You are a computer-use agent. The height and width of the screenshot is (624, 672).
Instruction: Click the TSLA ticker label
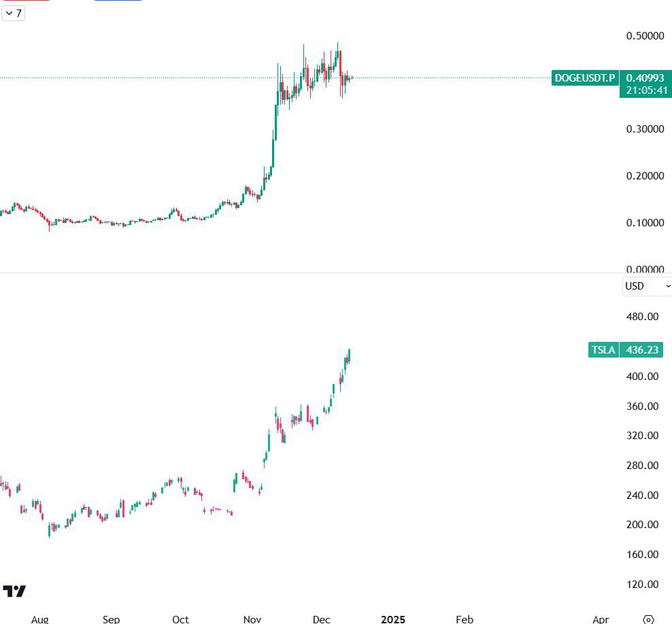pyautogui.click(x=603, y=349)
